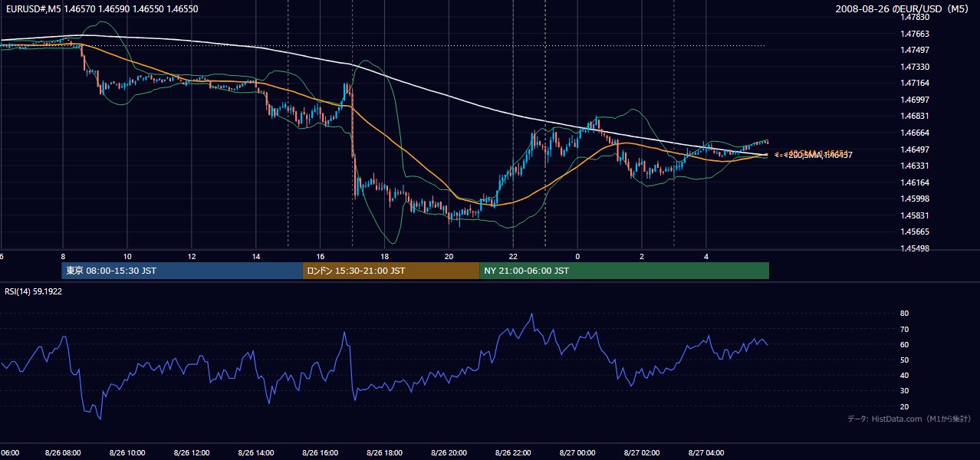Click the 8/27 04:00 time axis label
This screenshot has height=460, width=980.
706,452
